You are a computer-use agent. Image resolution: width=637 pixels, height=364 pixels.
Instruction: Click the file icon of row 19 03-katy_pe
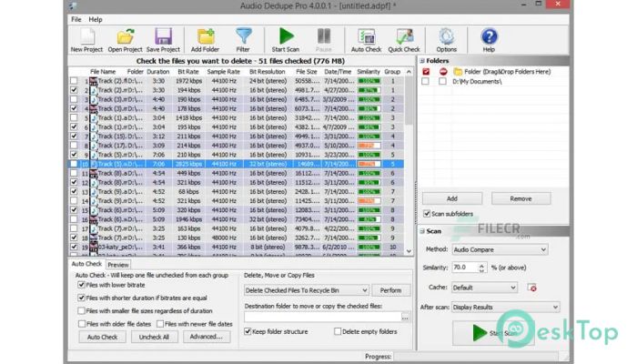click(94, 247)
